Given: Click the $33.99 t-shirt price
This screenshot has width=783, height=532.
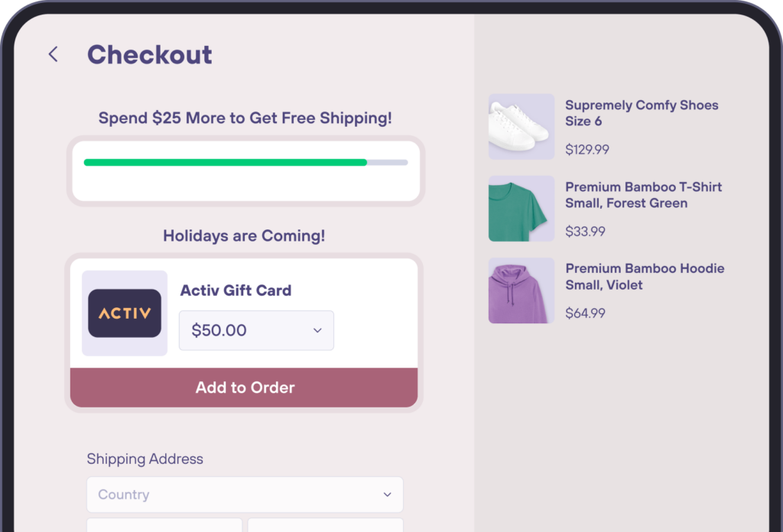Looking at the screenshot, I should click(x=585, y=231).
